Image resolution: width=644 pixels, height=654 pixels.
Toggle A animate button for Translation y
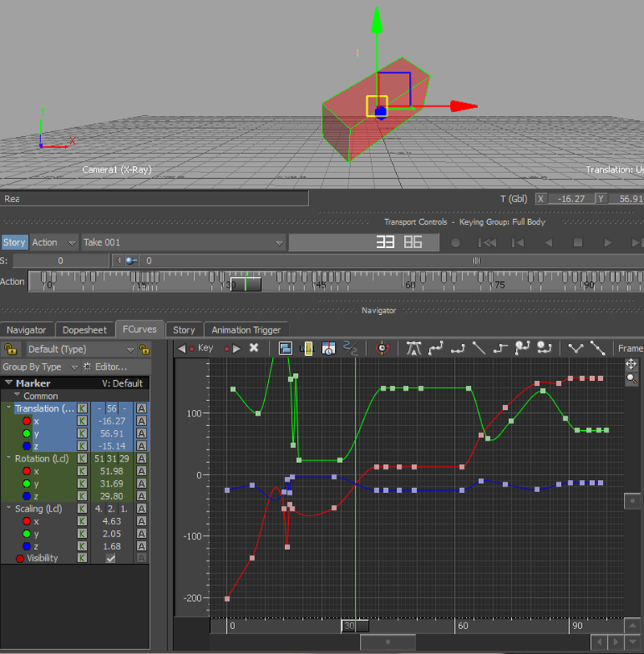pos(142,433)
